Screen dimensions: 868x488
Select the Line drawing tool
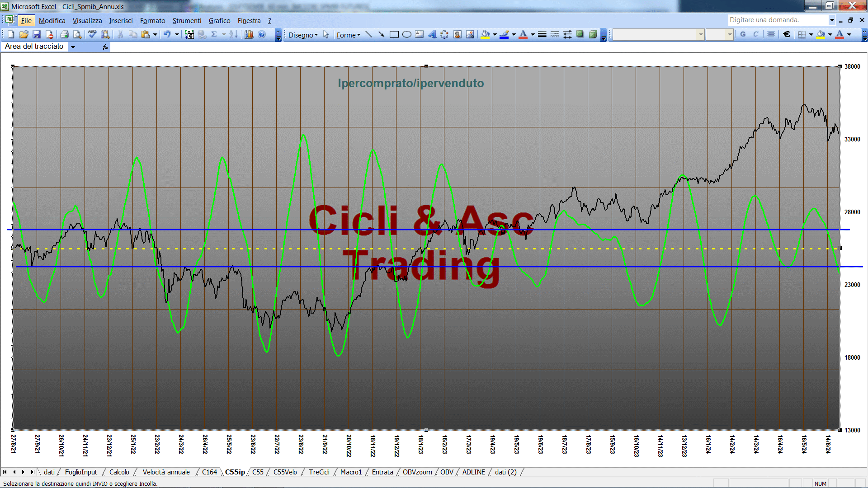pos(368,34)
